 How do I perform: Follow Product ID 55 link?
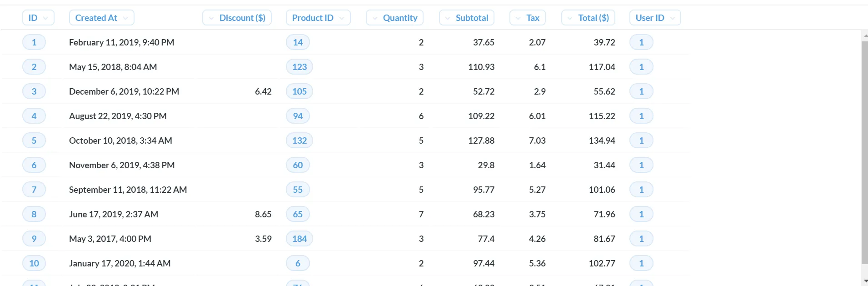[298, 190]
